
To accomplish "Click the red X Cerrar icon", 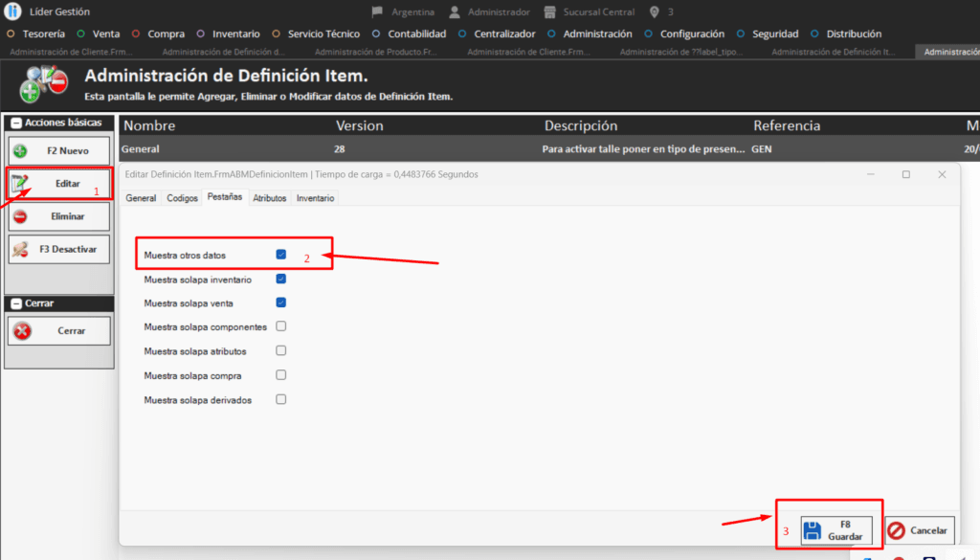I will (x=22, y=331).
